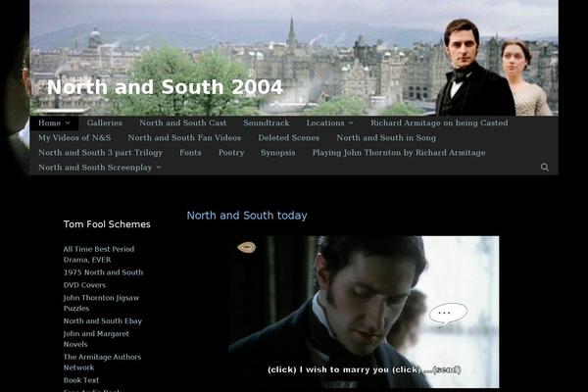The height and width of the screenshot is (392, 588).
Task: Open the Locations menu item
Action: (325, 123)
